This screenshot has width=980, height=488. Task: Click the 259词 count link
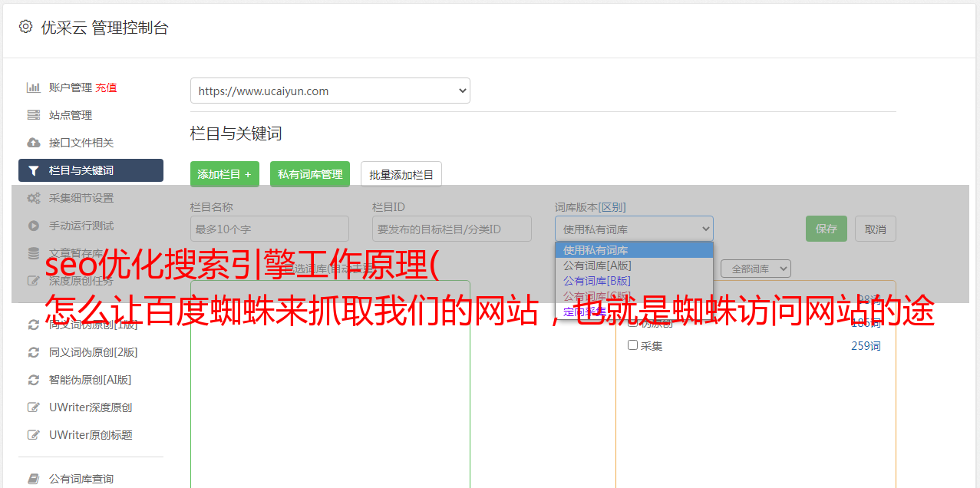click(866, 346)
